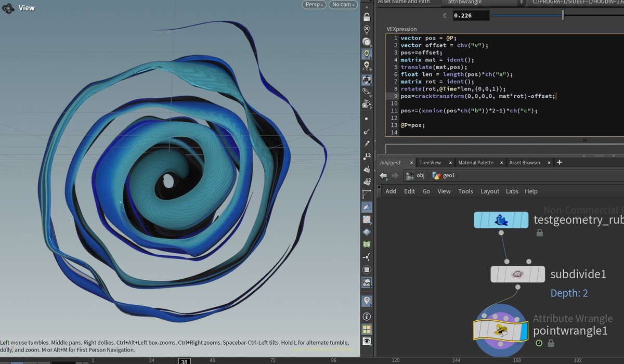Toggle the yellow four-pane grid icon
This screenshot has height=364, width=624.
(367, 329)
